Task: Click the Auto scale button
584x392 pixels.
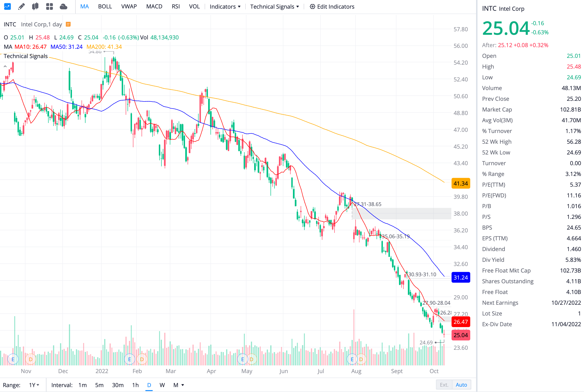Action: pos(461,385)
